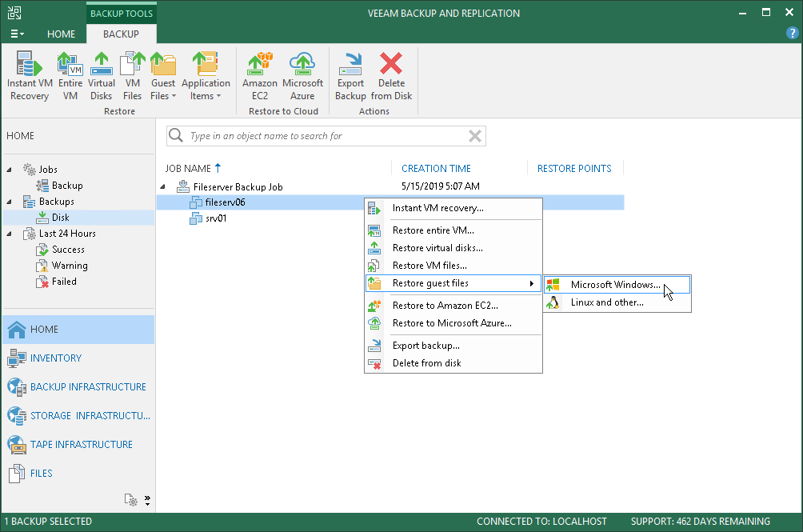Open the FILES view
This screenshot has width=803, height=532.
point(78,473)
